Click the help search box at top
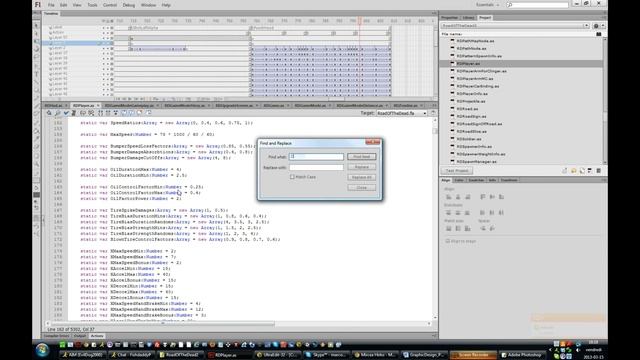The width and height of the screenshot is (640, 360). (x=537, y=5)
